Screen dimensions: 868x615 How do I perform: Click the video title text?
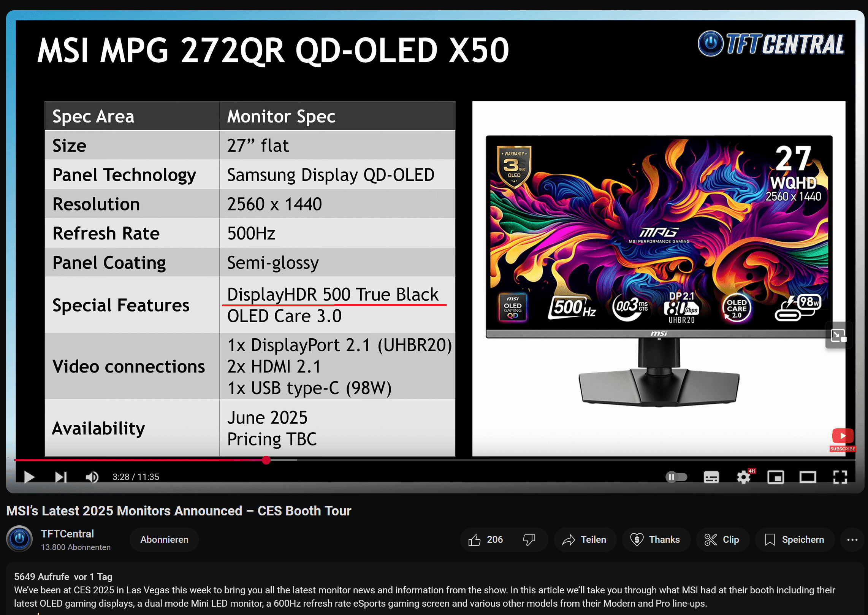[x=179, y=511]
